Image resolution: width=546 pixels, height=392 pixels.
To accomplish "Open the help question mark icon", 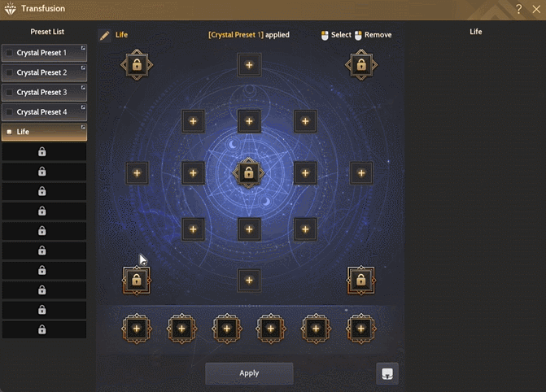I will [518, 9].
